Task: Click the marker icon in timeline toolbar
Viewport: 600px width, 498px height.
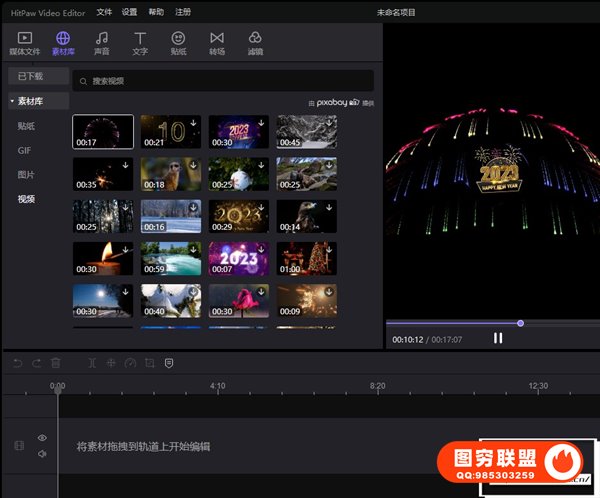Action: (x=169, y=363)
